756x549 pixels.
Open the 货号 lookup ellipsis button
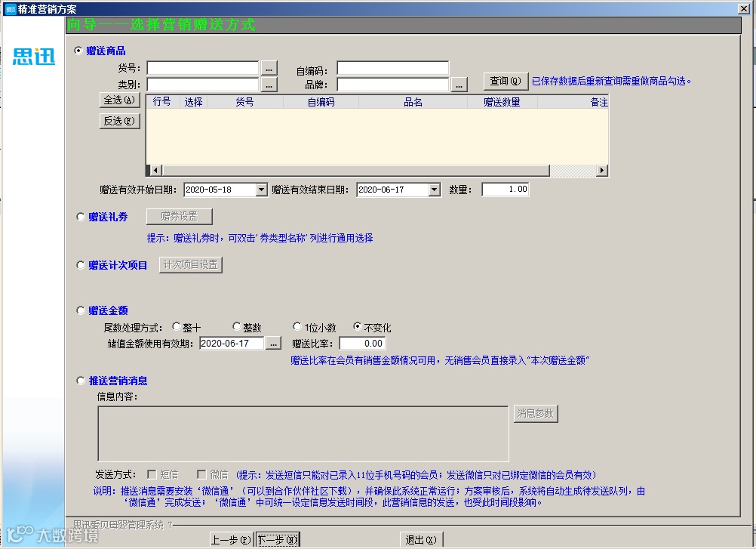coord(269,69)
